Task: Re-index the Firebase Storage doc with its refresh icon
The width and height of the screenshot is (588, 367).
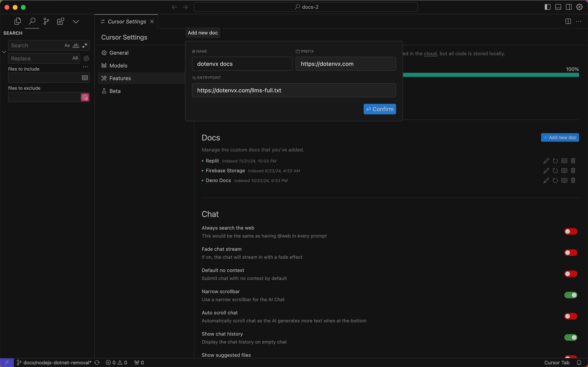Action: 555,171
